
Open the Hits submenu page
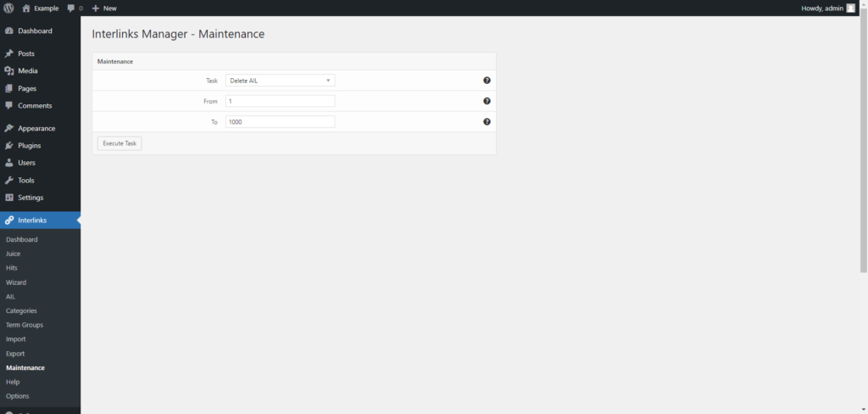pos(12,268)
